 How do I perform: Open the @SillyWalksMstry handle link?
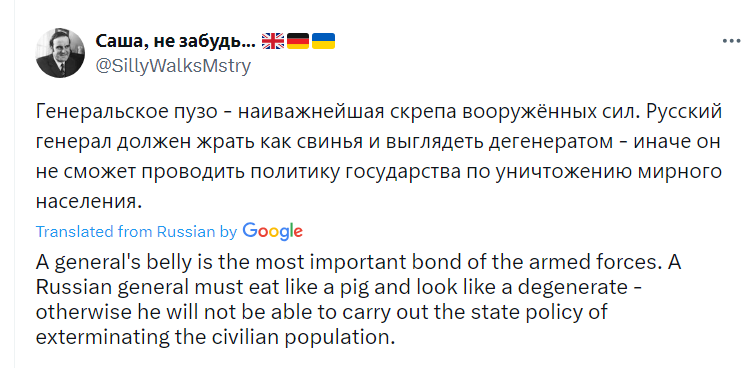(173, 66)
